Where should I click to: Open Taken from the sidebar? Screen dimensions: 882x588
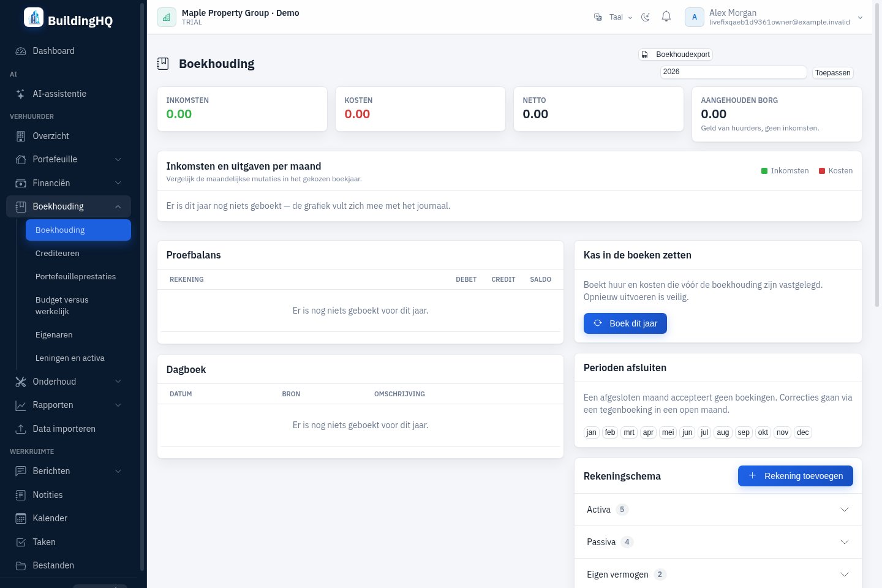[69, 542]
